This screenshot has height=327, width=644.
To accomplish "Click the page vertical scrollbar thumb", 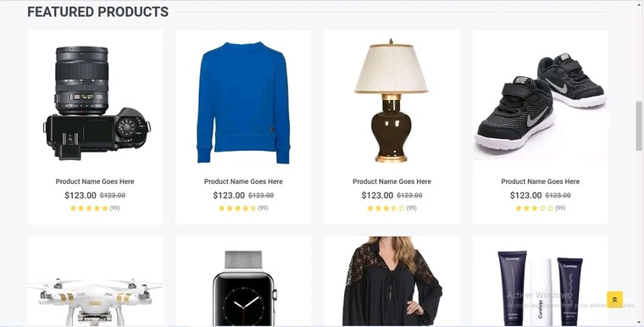I will (x=639, y=126).
